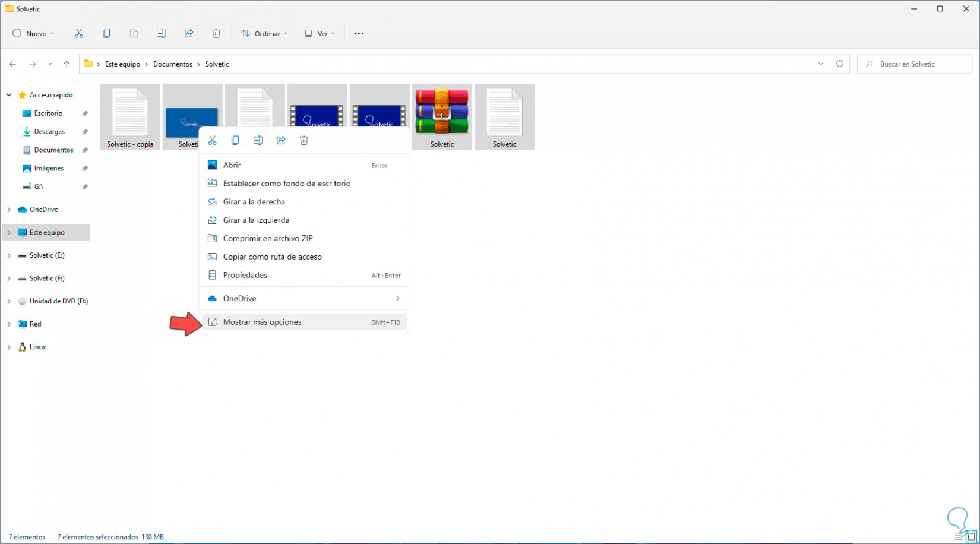
Task: Open the Ordenar dropdown menu
Action: click(264, 33)
